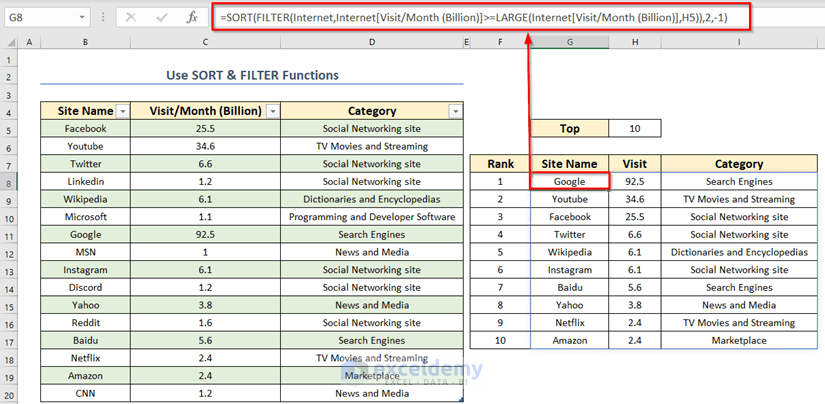
Task: Select the Facebook cell in the source table
Action: click(x=85, y=129)
